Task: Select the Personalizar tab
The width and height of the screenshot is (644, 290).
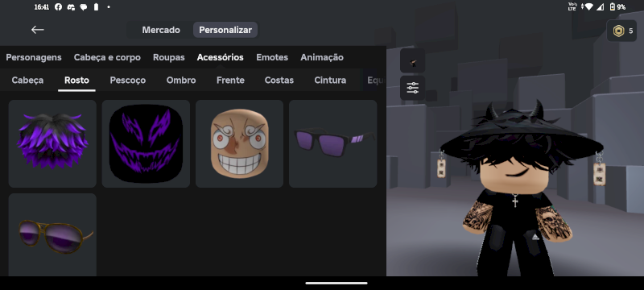Action: (x=225, y=30)
